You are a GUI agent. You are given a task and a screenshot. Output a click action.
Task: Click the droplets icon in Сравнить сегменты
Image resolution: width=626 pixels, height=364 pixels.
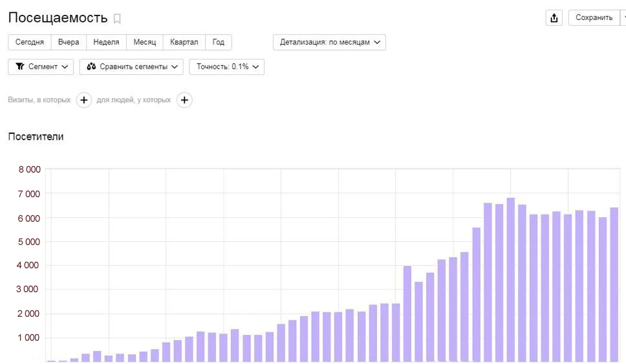coord(91,67)
